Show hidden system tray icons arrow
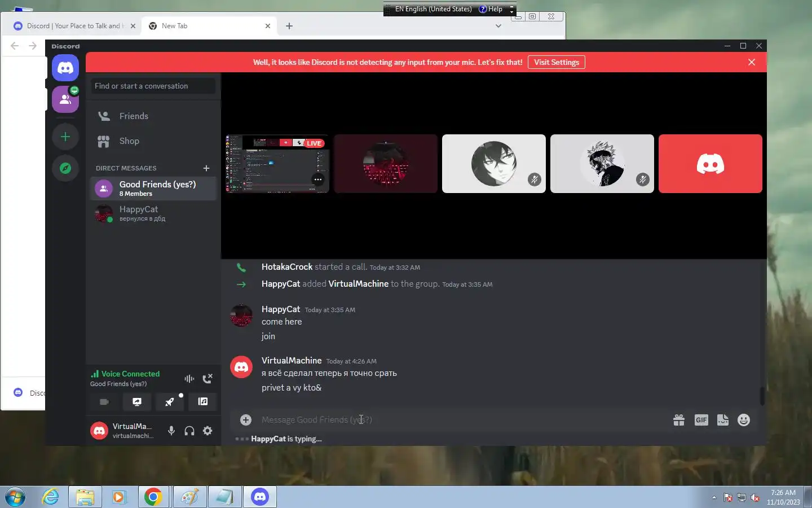The height and width of the screenshot is (508, 812). point(714,498)
